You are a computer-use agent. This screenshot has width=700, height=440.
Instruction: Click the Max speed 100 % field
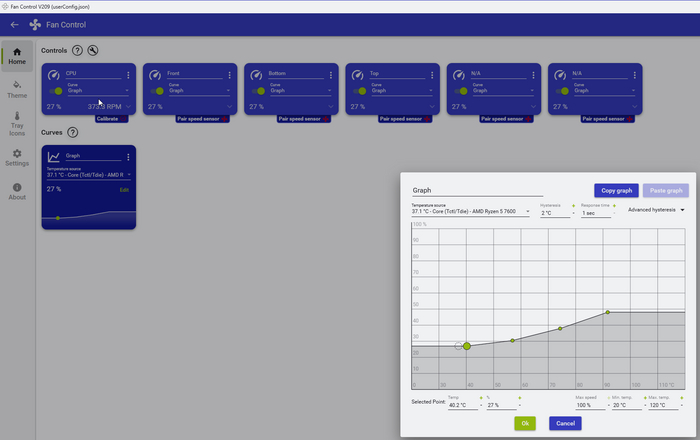click(590, 405)
